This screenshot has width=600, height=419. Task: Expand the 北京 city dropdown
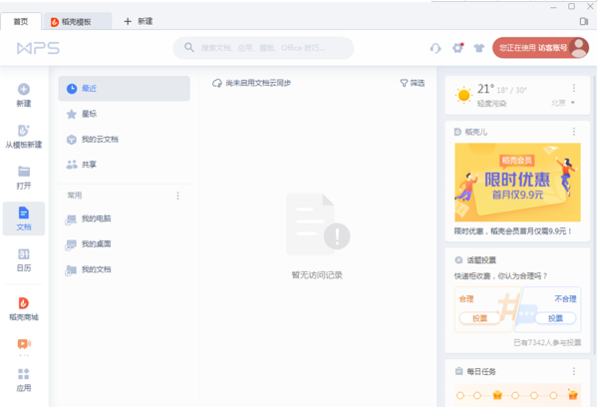coord(563,103)
